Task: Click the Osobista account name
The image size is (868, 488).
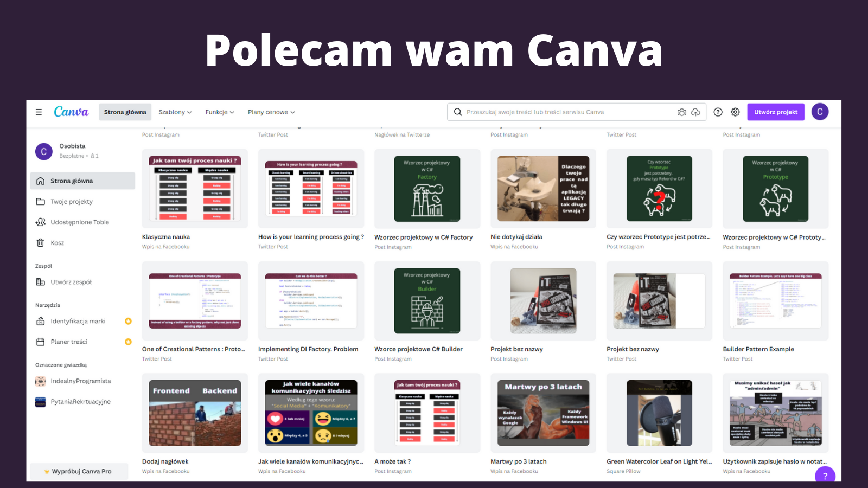Action: tap(72, 146)
